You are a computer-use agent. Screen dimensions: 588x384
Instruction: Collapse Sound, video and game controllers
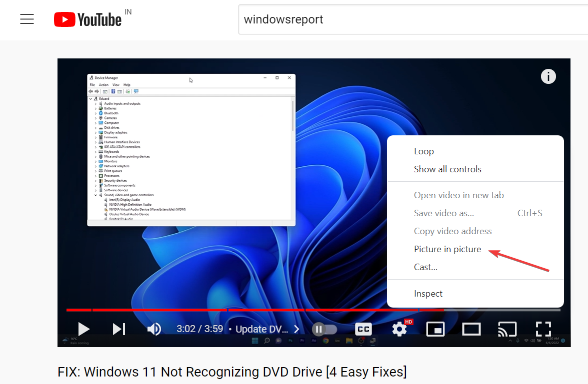[x=95, y=195]
